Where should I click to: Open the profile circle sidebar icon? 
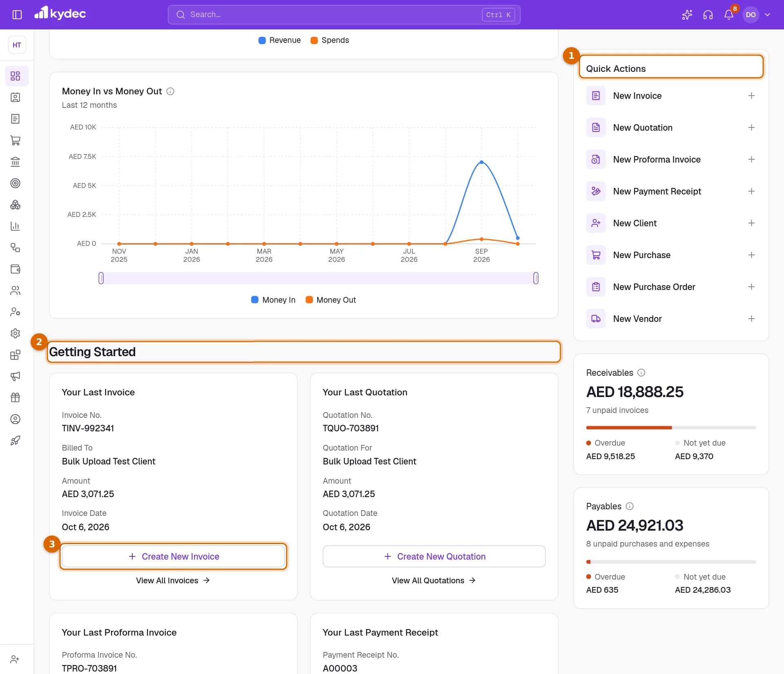click(x=16, y=419)
